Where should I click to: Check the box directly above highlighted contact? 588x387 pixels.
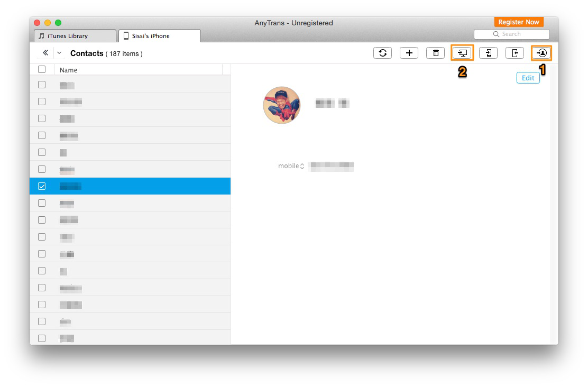click(42, 169)
